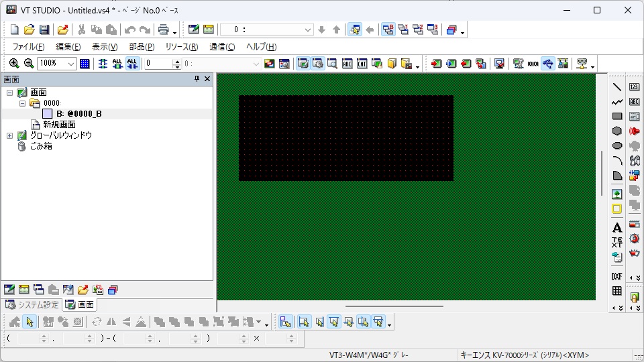Click the zoom in magnifier icon
644x362 pixels.
pyautogui.click(x=14, y=64)
